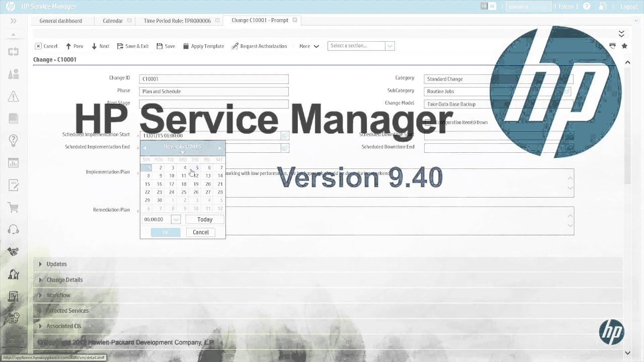
Task: Click Implementation Plan scroll-down arrow
Action: pos(570,189)
